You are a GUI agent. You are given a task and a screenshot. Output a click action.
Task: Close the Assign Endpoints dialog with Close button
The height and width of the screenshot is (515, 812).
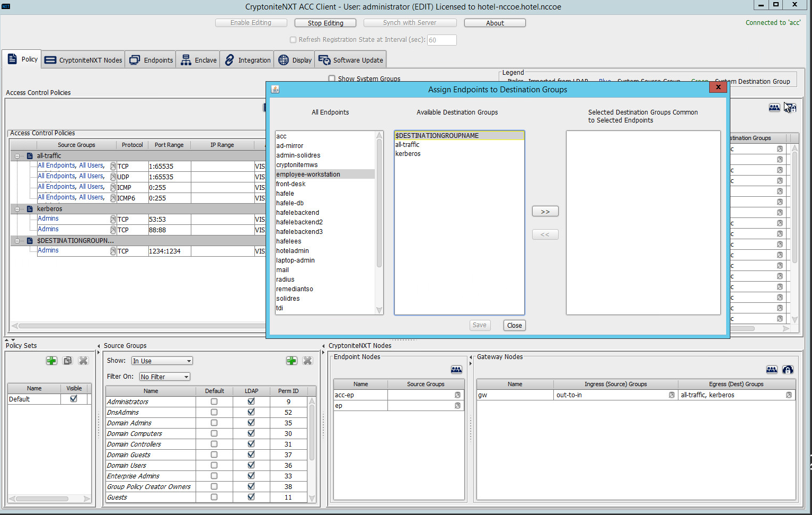[515, 326]
